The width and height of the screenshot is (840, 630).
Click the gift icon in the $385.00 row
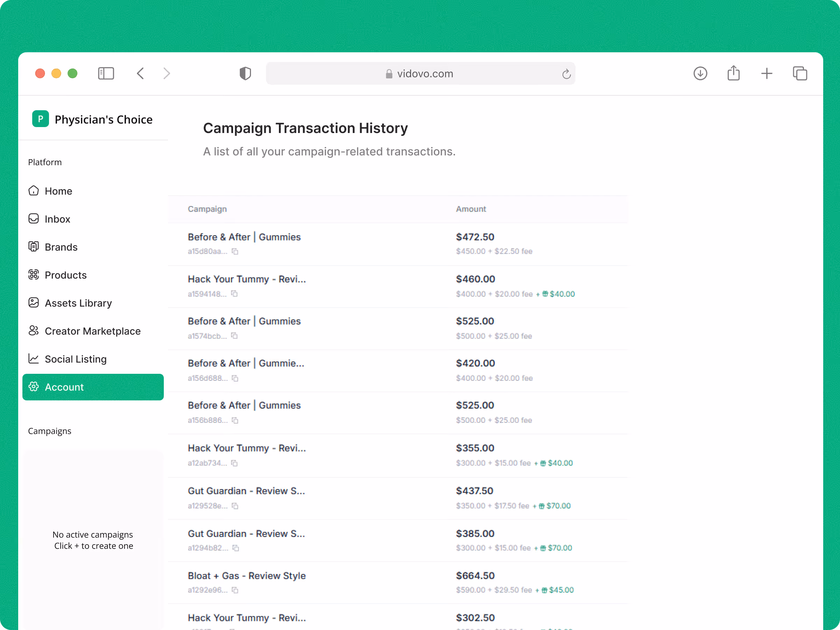pos(543,548)
